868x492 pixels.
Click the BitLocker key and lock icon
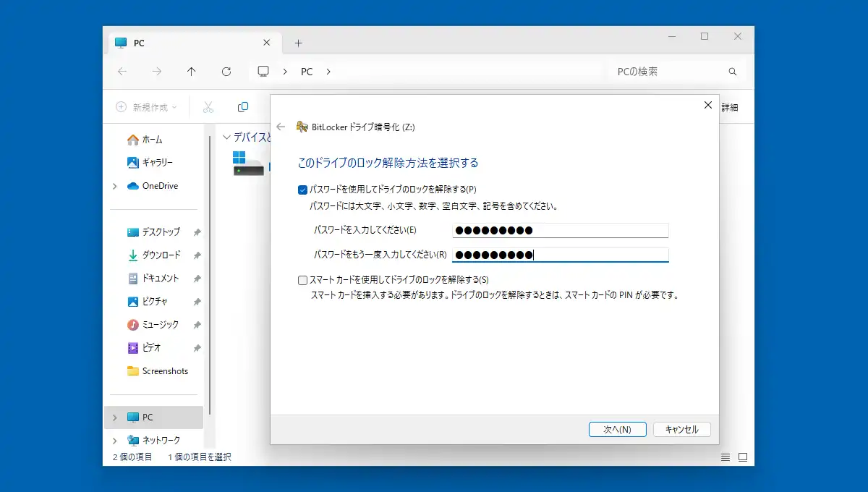coord(302,127)
